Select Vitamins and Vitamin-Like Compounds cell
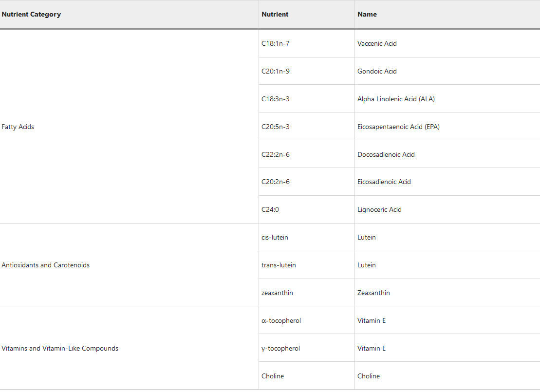 (129, 348)
